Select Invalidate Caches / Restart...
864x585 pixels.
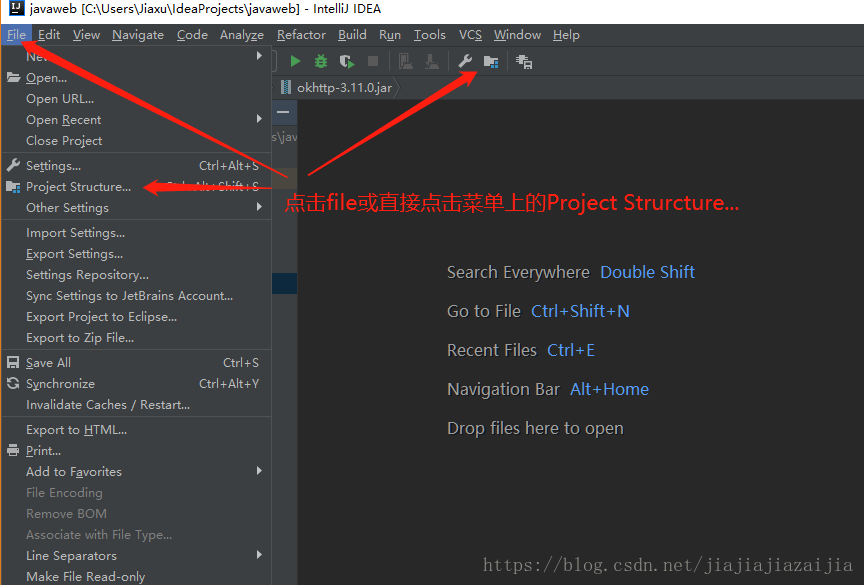[x=137, y=404]
